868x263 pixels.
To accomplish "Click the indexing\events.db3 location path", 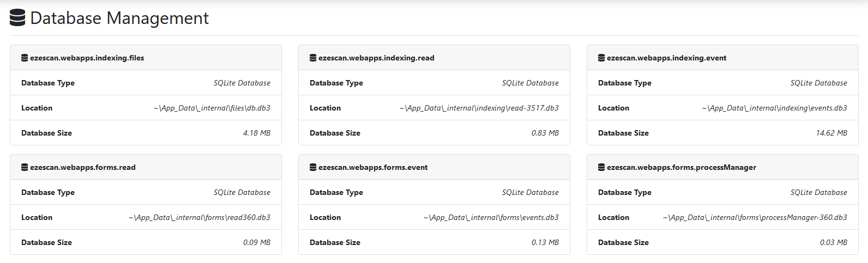I will (x=775, y=108).
